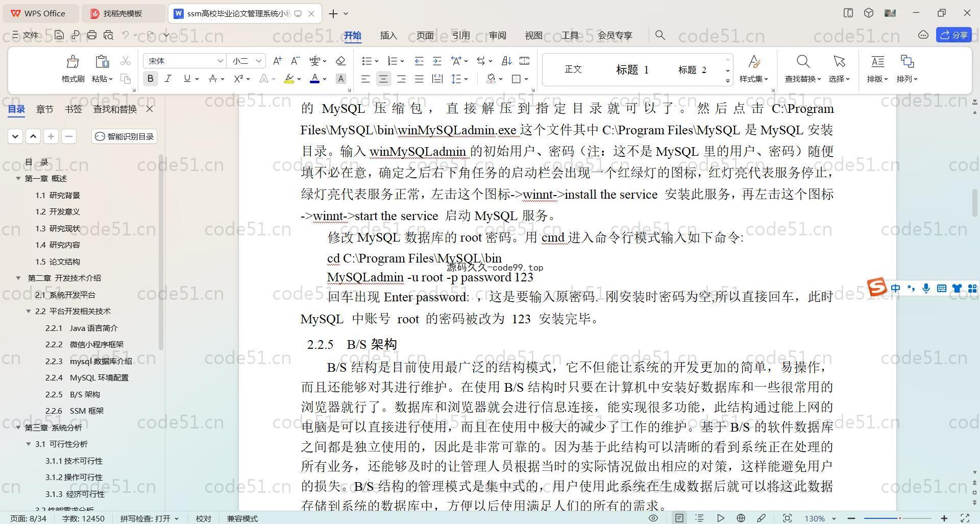Click the Save icon in quick access bar
Image resolution: width=980 pixels, height=524 pixels.
click(x=59, y=35)
